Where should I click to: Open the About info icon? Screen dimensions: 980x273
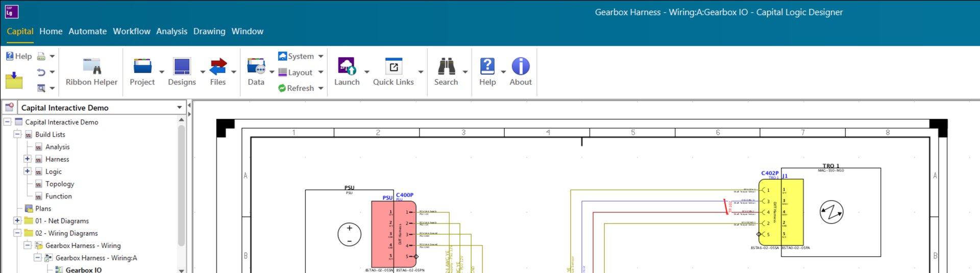click(521, 66)
